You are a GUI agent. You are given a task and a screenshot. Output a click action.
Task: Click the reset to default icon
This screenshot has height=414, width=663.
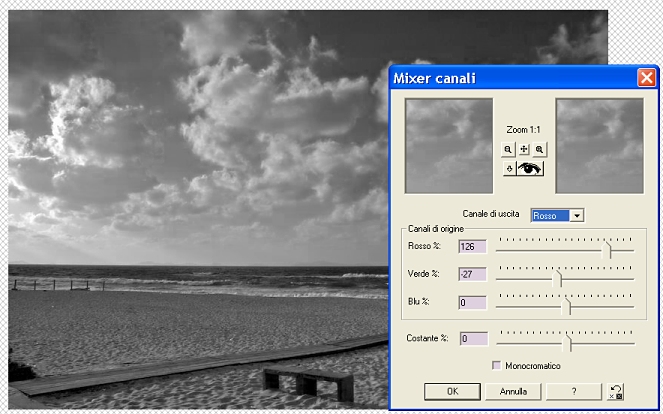(616, 391)
